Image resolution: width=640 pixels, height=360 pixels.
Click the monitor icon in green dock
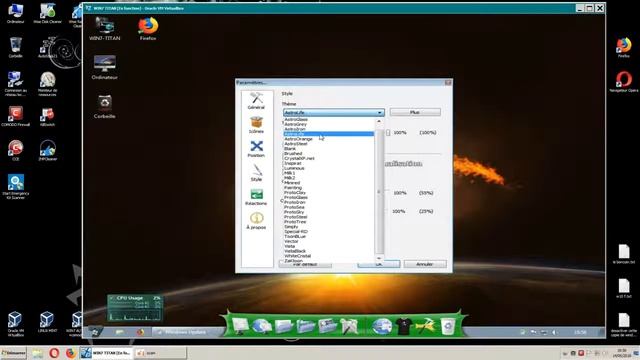point(240,327)
